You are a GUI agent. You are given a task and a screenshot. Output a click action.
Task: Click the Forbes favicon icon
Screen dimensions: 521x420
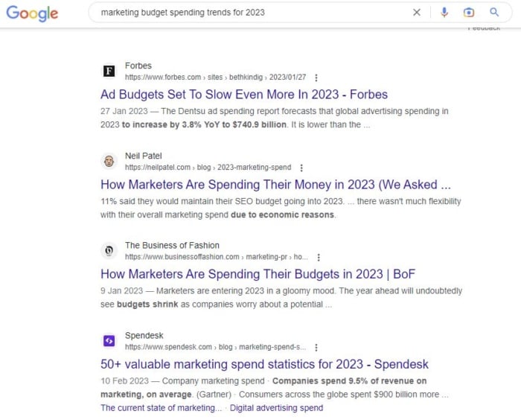point(109,71)
